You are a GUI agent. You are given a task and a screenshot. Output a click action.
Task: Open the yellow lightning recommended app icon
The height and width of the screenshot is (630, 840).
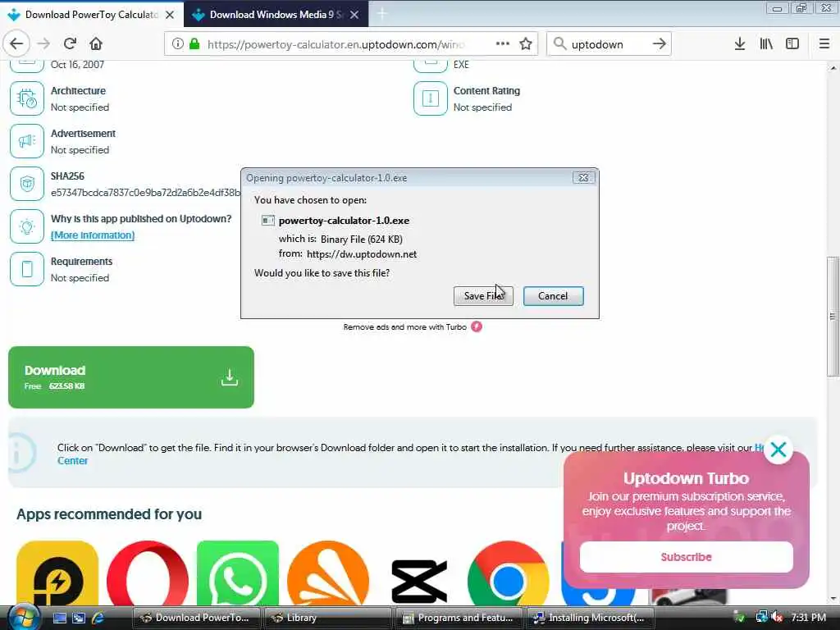[x=57, y=573]
